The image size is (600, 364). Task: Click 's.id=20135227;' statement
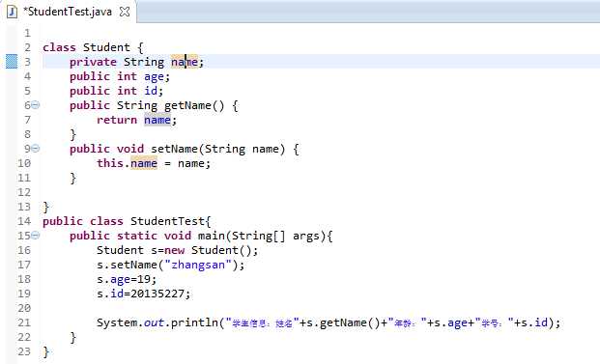click(x=144, y=294)
